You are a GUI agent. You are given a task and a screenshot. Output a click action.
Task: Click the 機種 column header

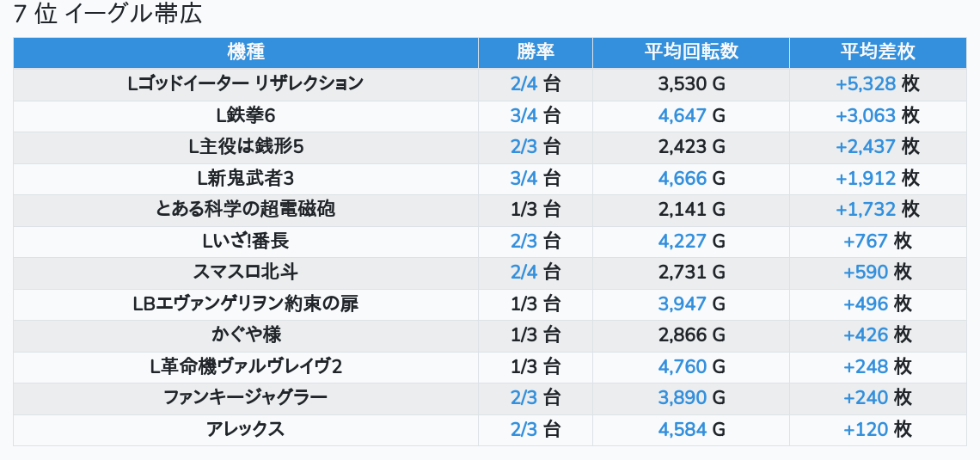click(x=246, y=52)
